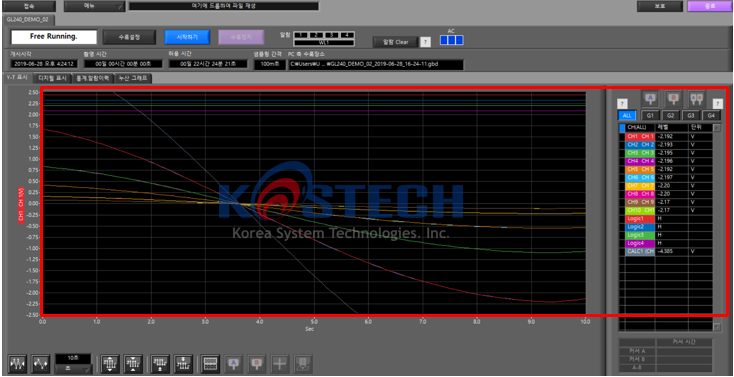The image size is (734, 377).
Task: Open the time-unit dropdown under 10초
Action: (x=73, y=369)
